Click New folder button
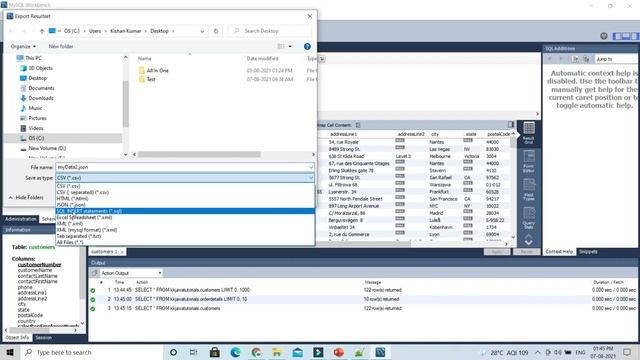 [61, 47]
